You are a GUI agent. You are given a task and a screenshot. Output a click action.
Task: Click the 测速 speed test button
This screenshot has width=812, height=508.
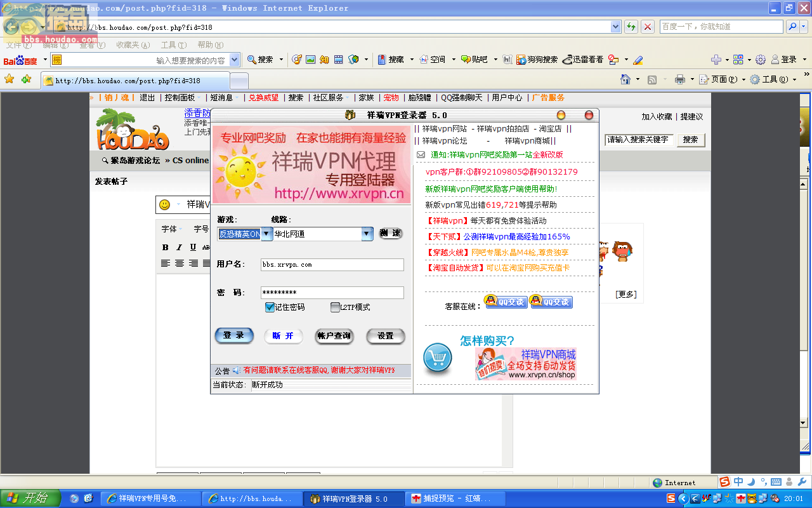[x=391, y=234]
